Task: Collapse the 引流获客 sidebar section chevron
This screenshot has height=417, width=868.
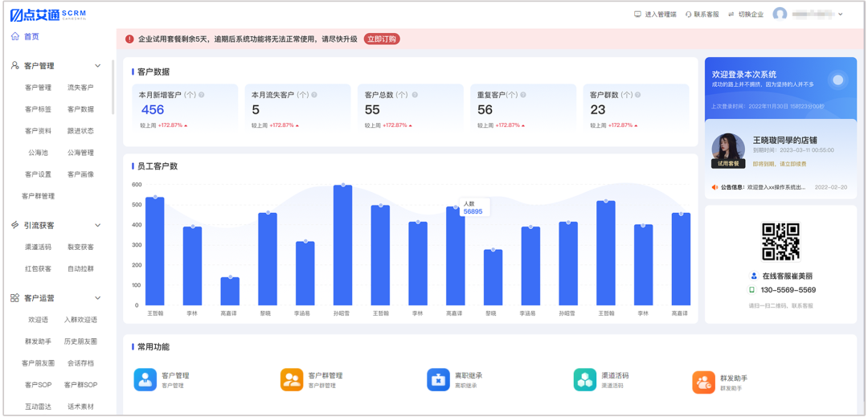Action: coord(98,226)
